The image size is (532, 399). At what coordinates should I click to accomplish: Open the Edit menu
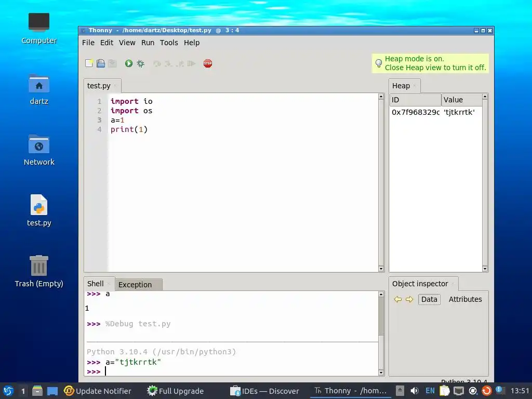click(107, 43)
